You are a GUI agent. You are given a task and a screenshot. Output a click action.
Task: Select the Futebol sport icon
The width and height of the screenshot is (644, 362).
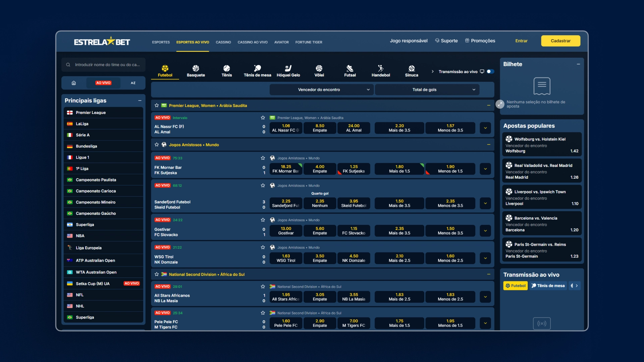(x=165, y=68)
